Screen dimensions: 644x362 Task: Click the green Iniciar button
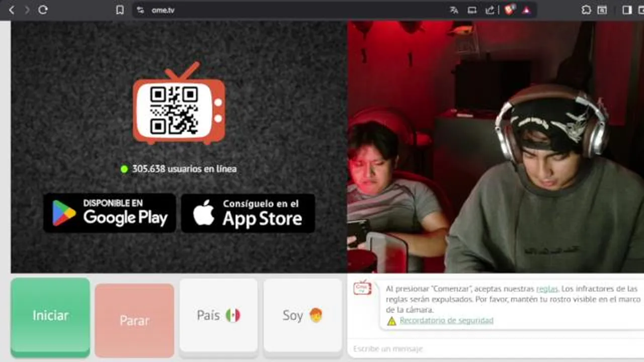click(x=50, y=317)
